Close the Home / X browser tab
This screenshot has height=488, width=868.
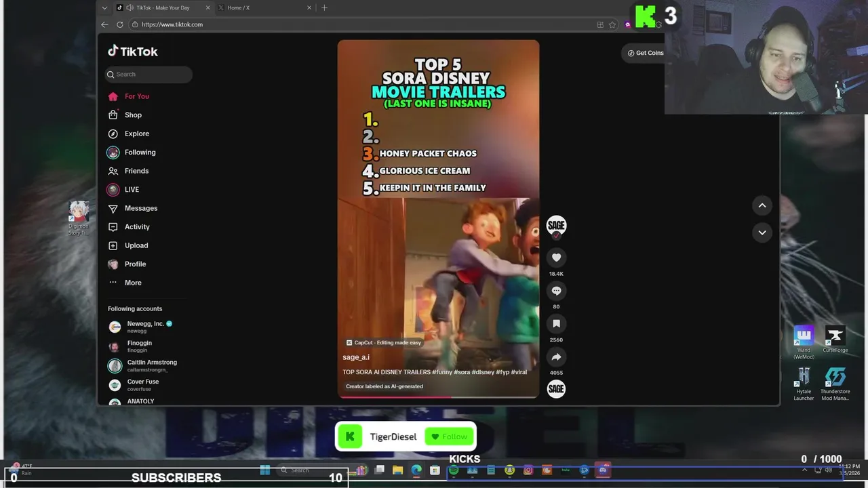tap(309, 7)
